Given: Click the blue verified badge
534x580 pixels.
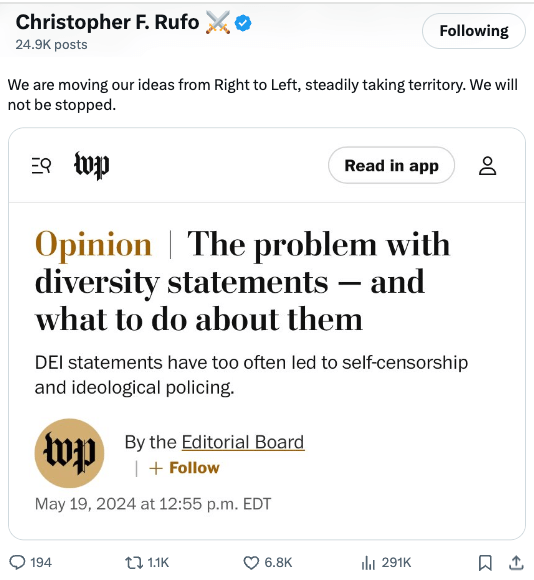Looking at the screenshot, I should pos(243,23).
